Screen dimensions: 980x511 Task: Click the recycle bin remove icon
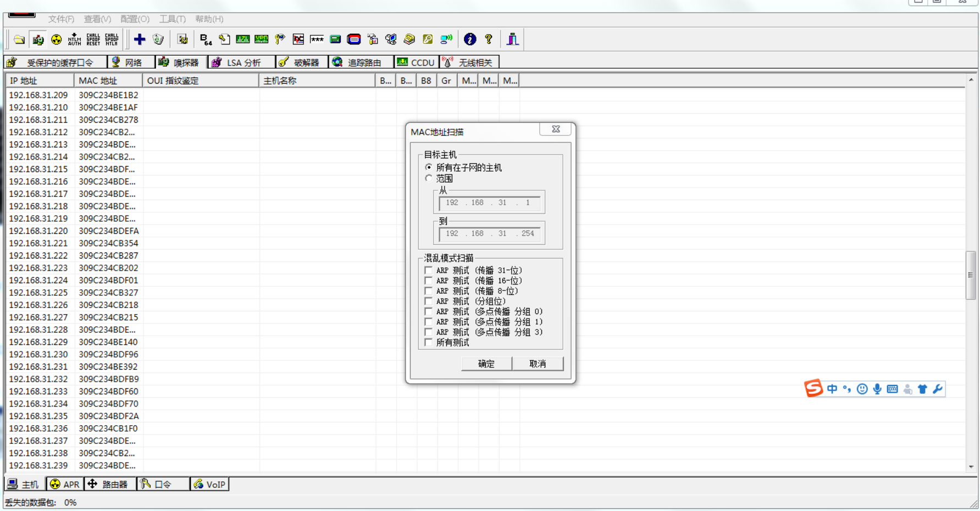[158, 39]
